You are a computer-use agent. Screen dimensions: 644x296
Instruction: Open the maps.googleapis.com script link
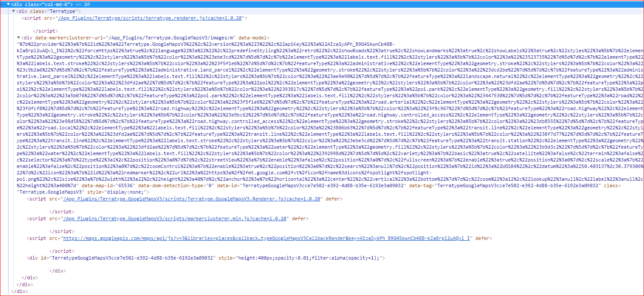(267, 238)
